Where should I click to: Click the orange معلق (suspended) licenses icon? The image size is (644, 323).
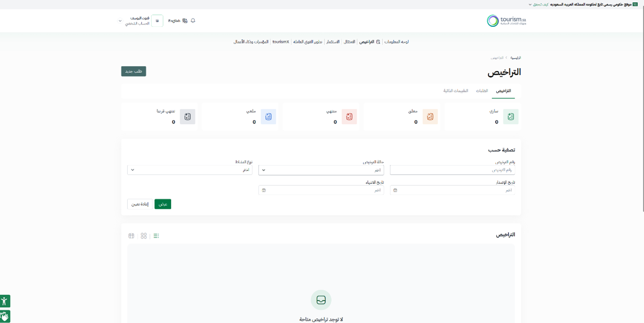point(430,117)
